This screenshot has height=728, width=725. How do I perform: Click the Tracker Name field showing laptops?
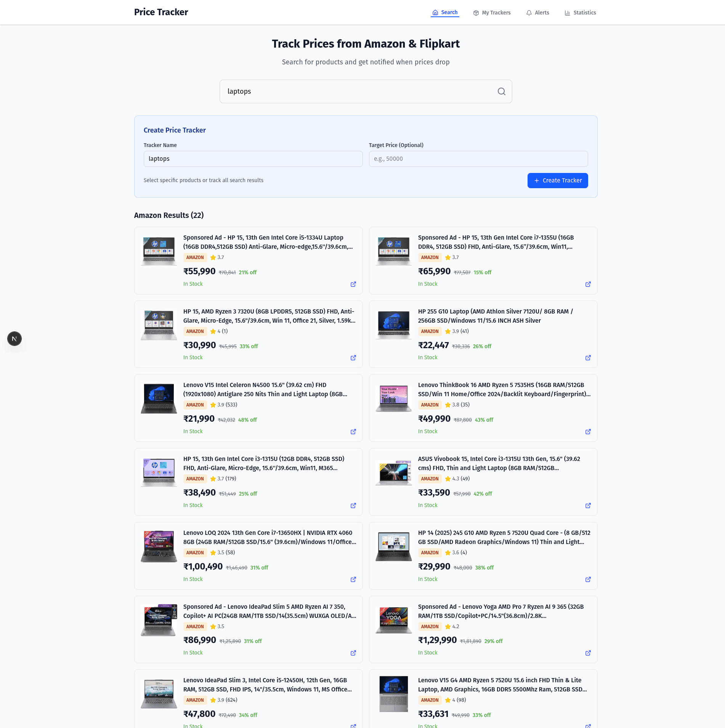tap(253, 159)
